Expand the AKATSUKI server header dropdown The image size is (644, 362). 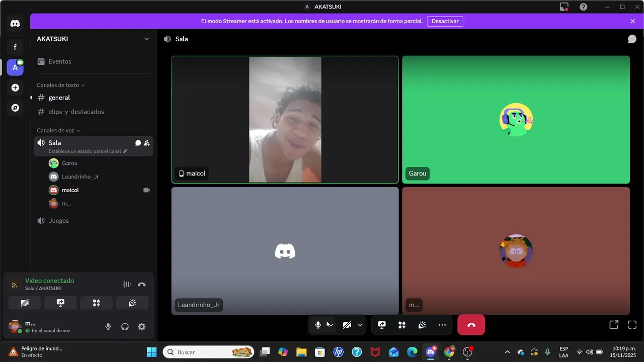point(146,39)
